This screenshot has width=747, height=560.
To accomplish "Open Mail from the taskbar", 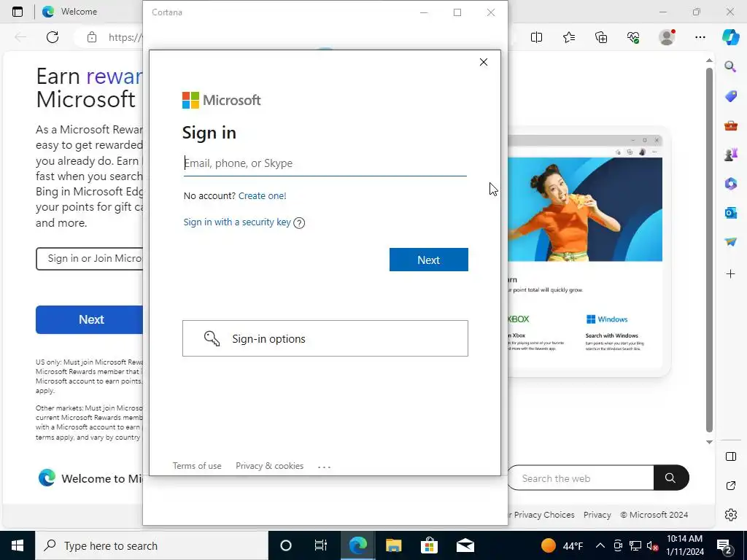I will pyautogui.click(x=465, y=545).
